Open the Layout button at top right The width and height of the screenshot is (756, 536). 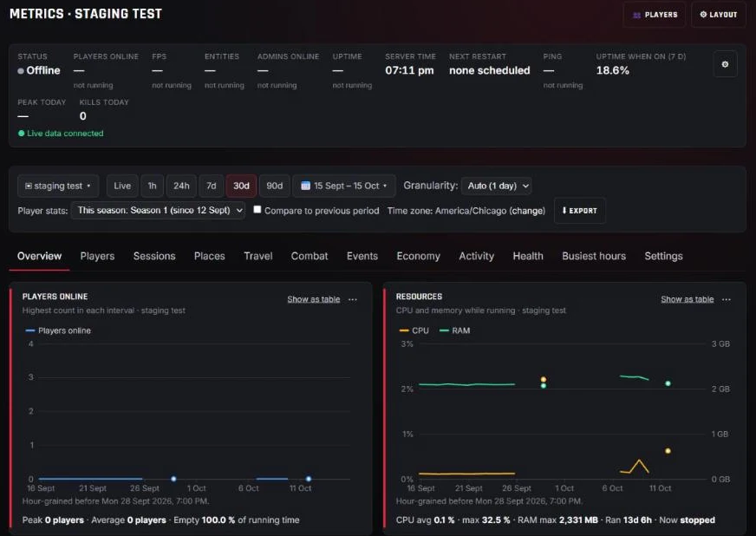click(718, 15)
